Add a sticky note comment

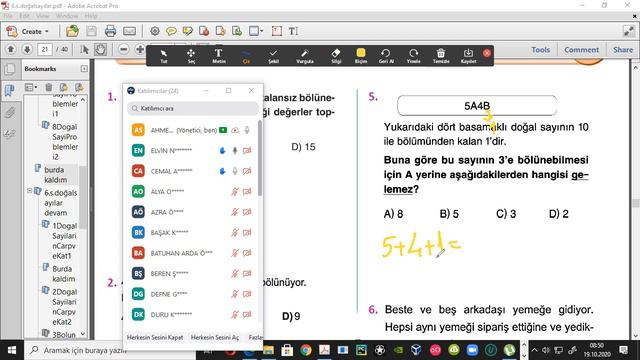point(171,31)
